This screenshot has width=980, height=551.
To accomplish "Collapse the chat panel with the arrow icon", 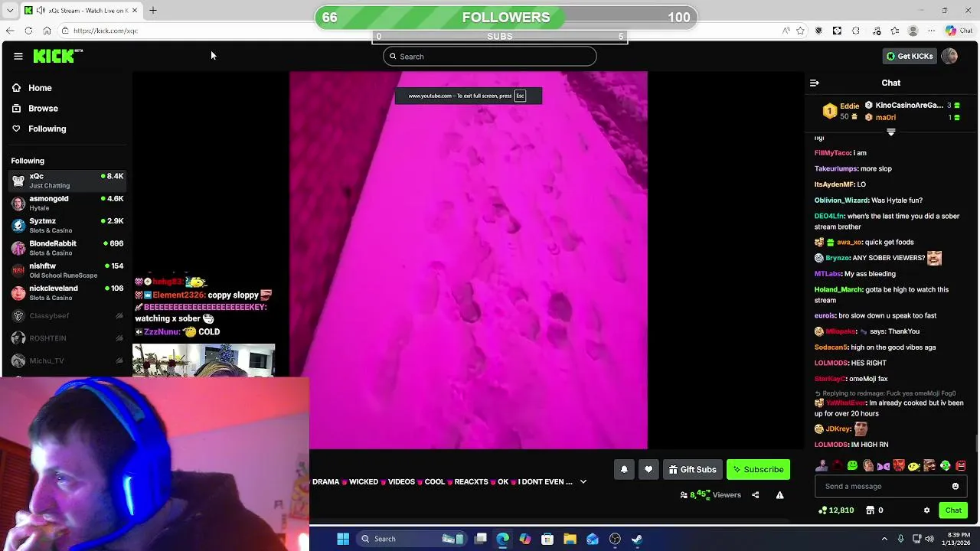I will coord(815,83).
